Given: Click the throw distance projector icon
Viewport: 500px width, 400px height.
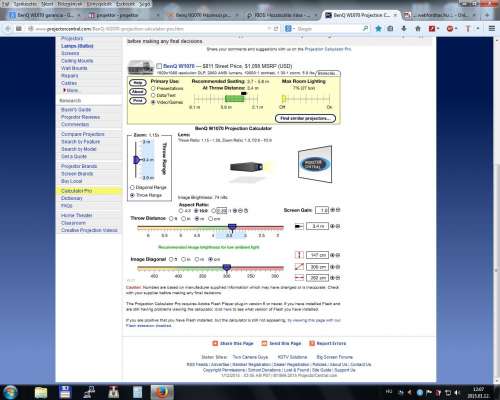Looking at the screenshot, I should click(x=299, y=226).
